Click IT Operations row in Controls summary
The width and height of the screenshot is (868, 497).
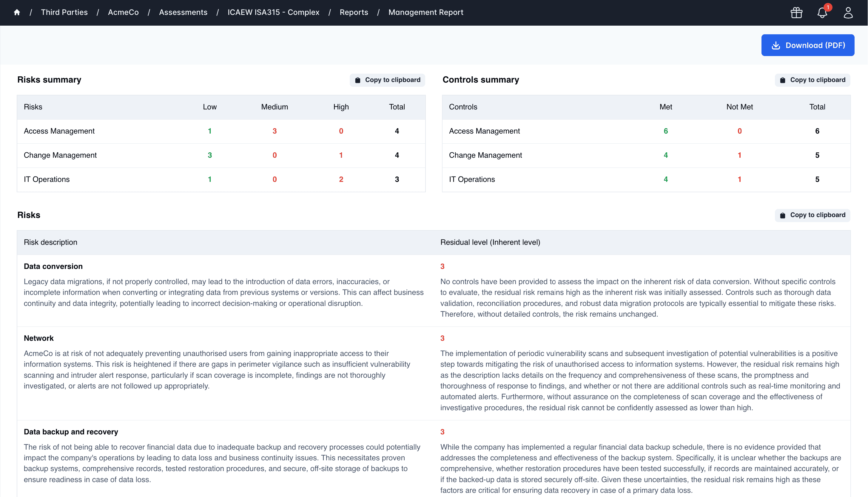[471, 179]
